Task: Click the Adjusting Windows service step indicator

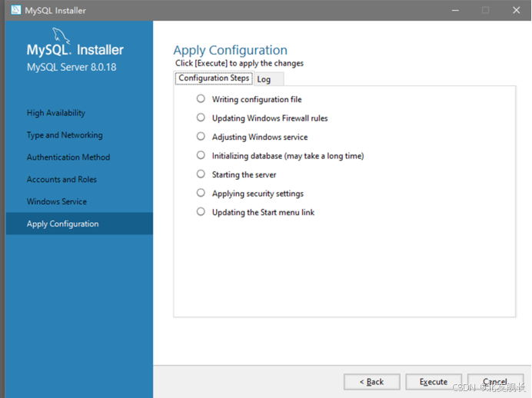Action: [201, 136]
